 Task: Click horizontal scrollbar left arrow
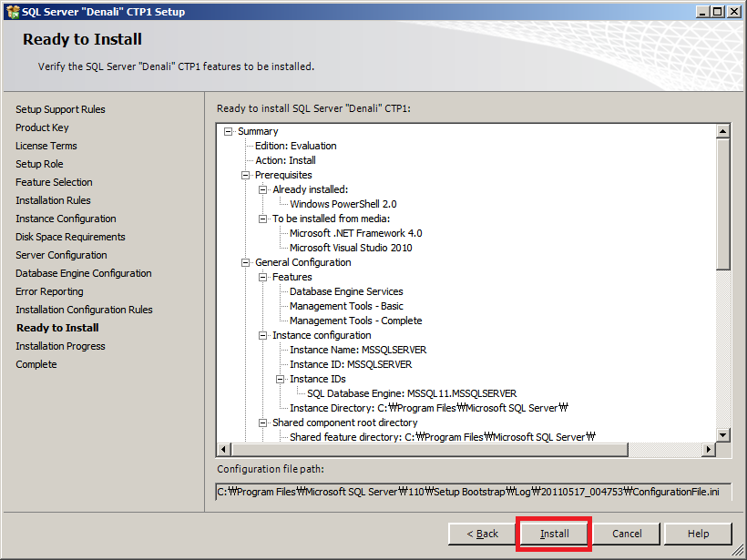tap(224, 449)
